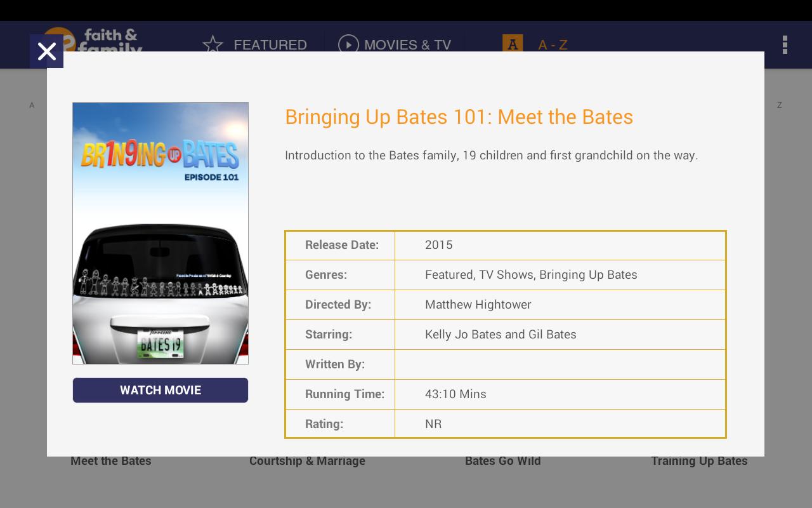Click director name Matthew Hightower
Viewport: 812px width, 508px height.
point(478,304)
